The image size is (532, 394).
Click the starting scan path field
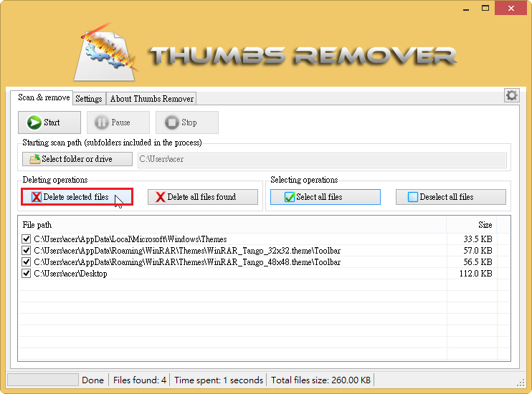tap(321, 159)
